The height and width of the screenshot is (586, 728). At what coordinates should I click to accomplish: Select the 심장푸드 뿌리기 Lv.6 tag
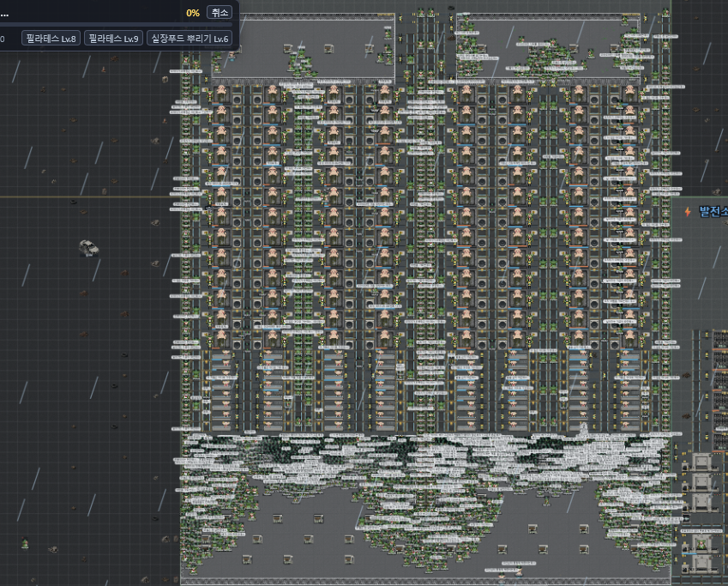[x=190, y=38]
